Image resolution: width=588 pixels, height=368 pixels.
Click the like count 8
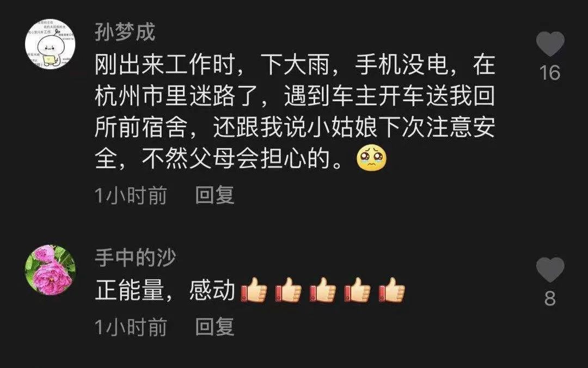(x=550, y=299)
